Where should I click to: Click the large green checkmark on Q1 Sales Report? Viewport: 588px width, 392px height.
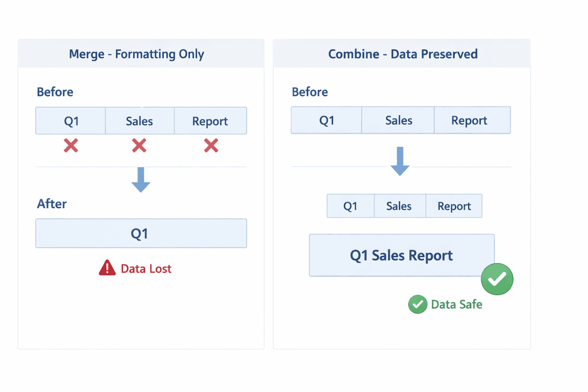click(x=497, y=279)
